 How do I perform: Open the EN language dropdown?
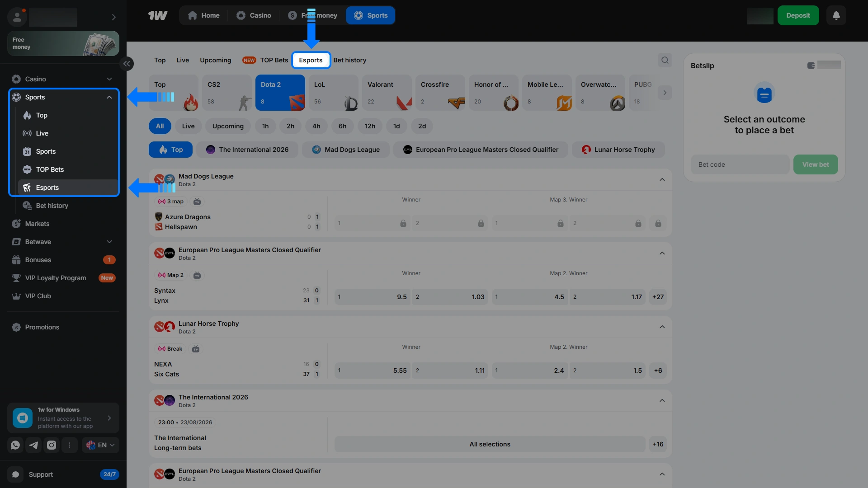pos(100,445)
